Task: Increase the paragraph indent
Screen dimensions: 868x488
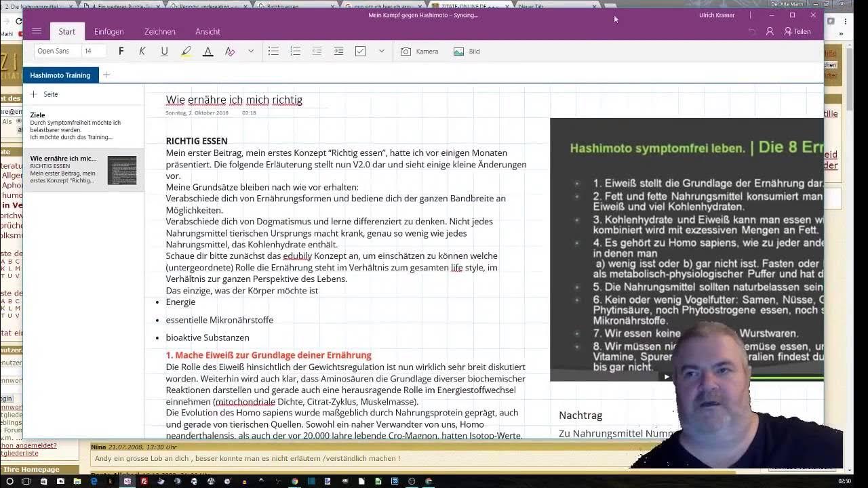Action: [x=338, y=51]
